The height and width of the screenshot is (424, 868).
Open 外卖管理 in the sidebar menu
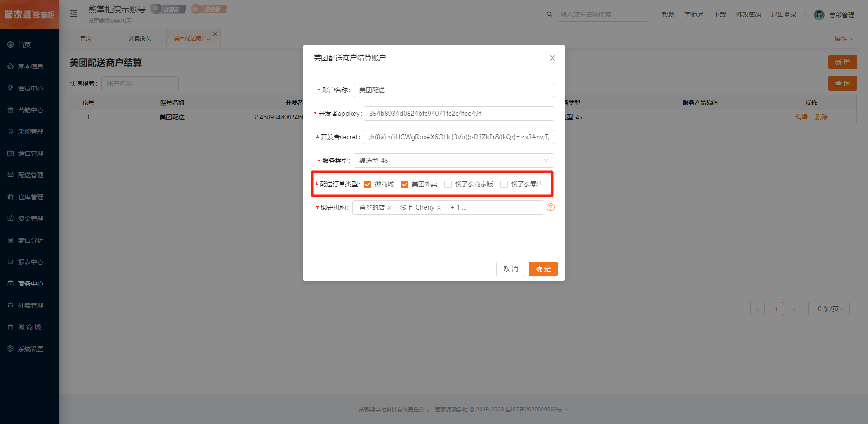pyautogui.click(x=29, y=305)
